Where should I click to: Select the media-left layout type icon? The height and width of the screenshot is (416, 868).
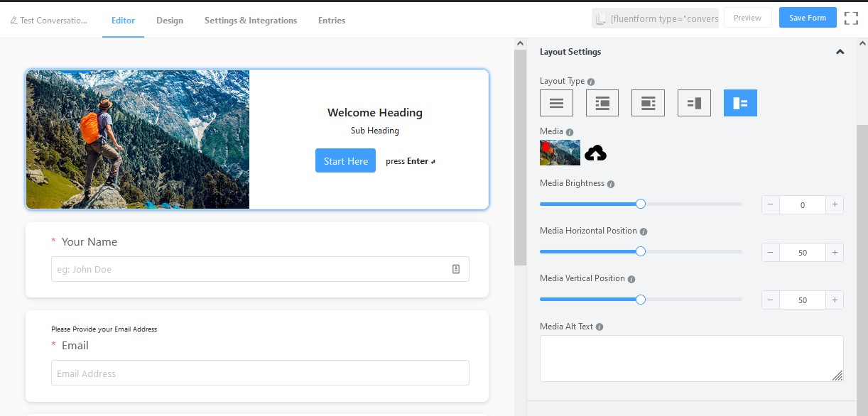(602, 103)
